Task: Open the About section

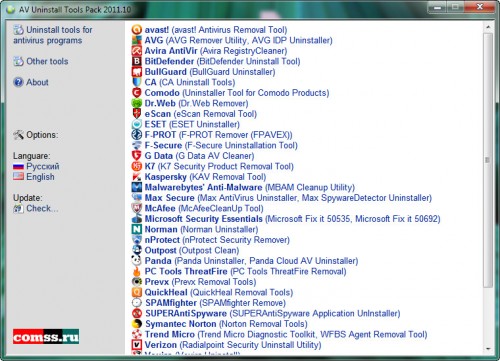Action: point(31,82)
